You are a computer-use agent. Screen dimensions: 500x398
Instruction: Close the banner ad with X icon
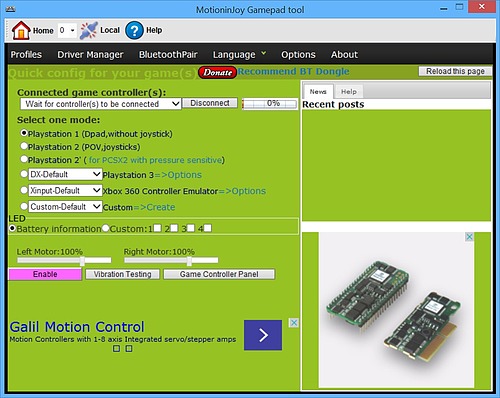(x=294, y=323)
